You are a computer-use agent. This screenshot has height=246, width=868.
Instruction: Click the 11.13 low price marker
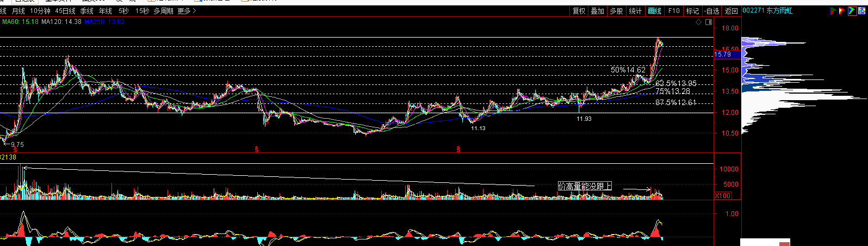point(479,128)
